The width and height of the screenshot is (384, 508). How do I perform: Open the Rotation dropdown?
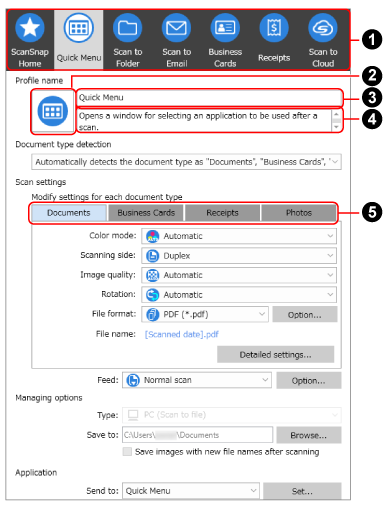coord(239,295)
